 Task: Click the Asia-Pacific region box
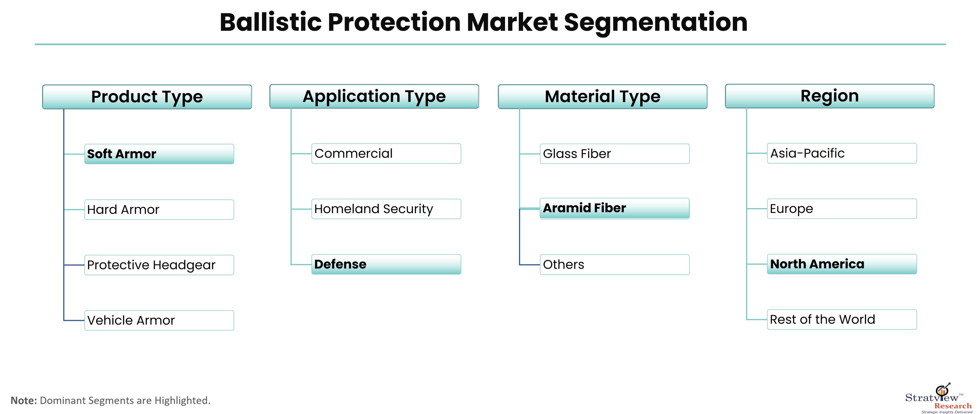(842, 153)
